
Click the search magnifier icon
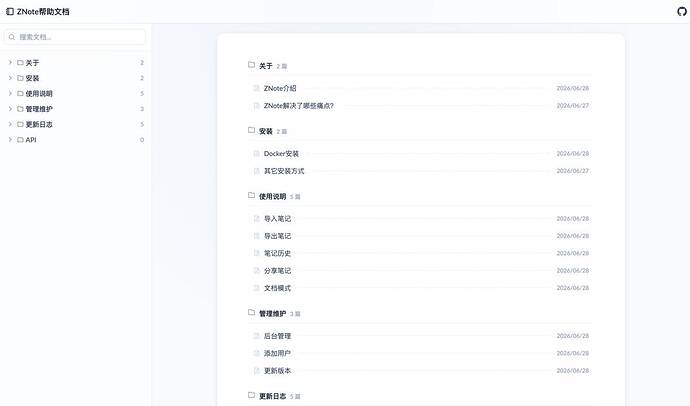pos(12,37)
